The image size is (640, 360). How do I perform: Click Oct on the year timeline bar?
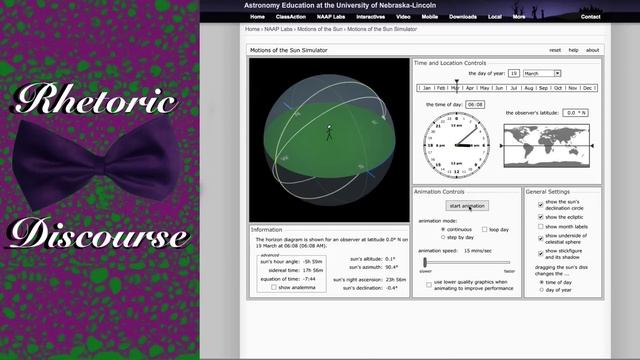click(x=558, y=88)
